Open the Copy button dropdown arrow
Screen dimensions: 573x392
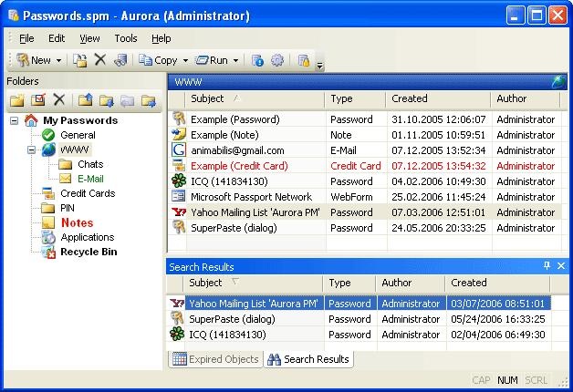tap(185, 60)
